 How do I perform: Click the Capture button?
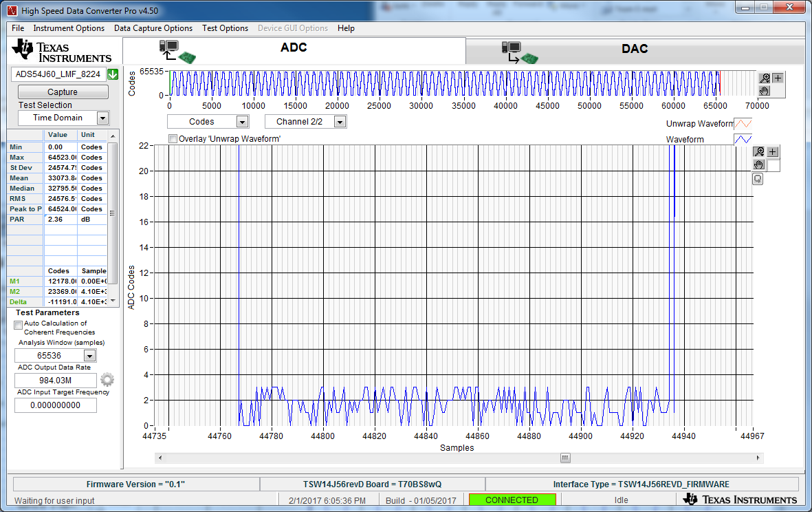click(x=63, y=92)
